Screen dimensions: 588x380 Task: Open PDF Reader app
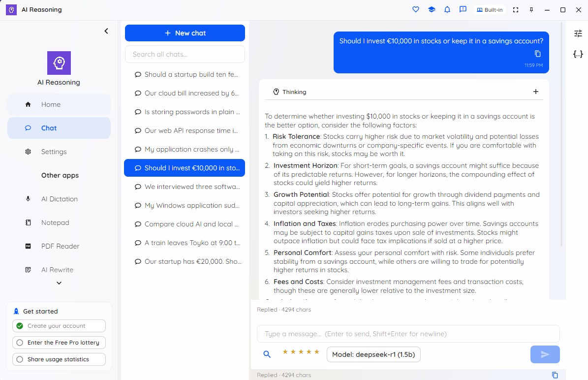pos(59,246)
